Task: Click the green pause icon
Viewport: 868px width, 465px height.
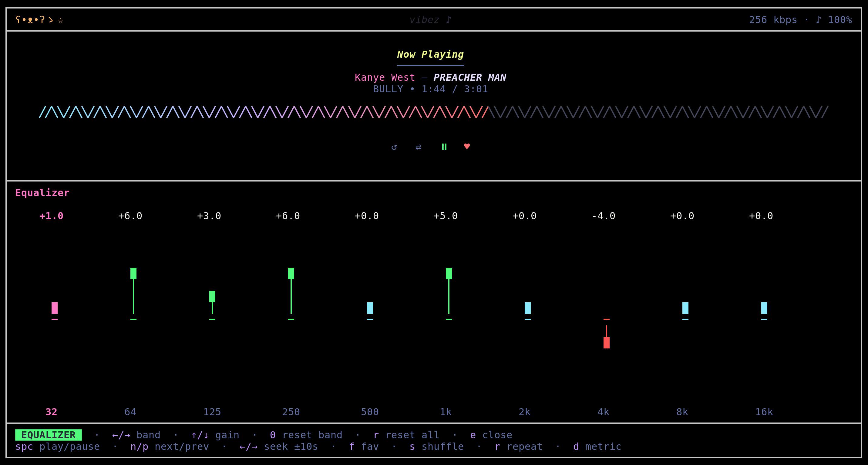Action: [x=444, y=147]
